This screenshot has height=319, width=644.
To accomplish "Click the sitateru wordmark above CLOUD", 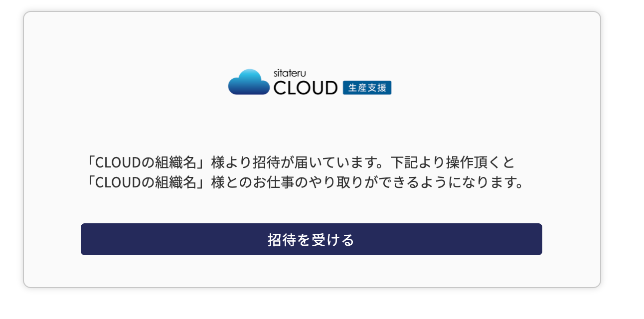I will [x=290, y=73].
